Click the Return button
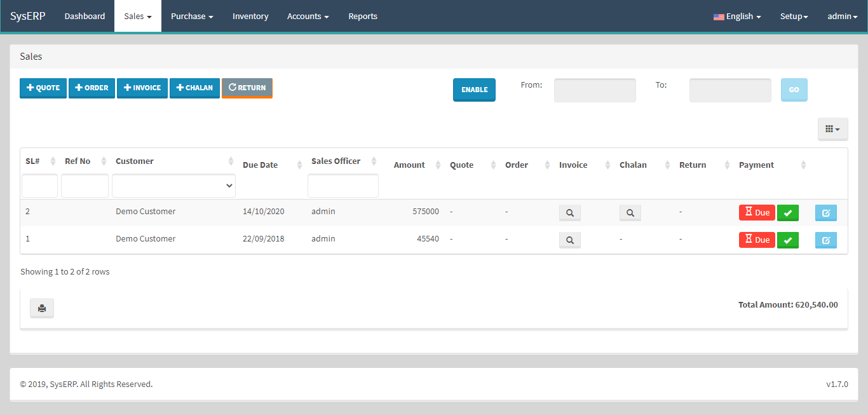Image resolution: width=868 pixels, height=415 pixels. tap(247, 88)
